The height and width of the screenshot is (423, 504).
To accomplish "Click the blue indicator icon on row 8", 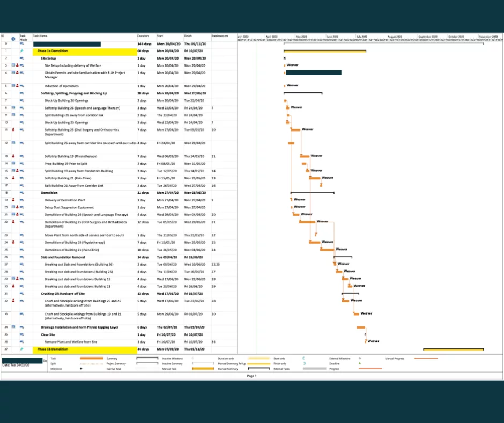I will pos(13,107).
